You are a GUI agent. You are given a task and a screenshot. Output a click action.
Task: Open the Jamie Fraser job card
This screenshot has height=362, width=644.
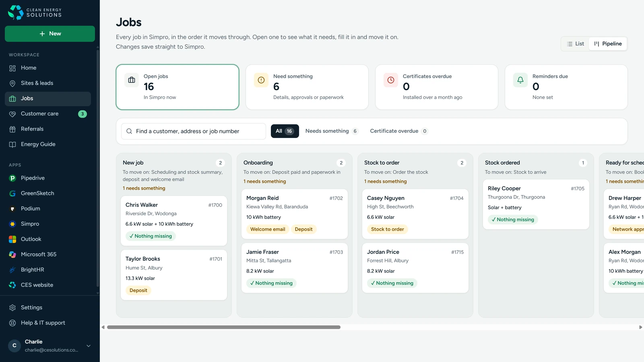tap(295, 268)
